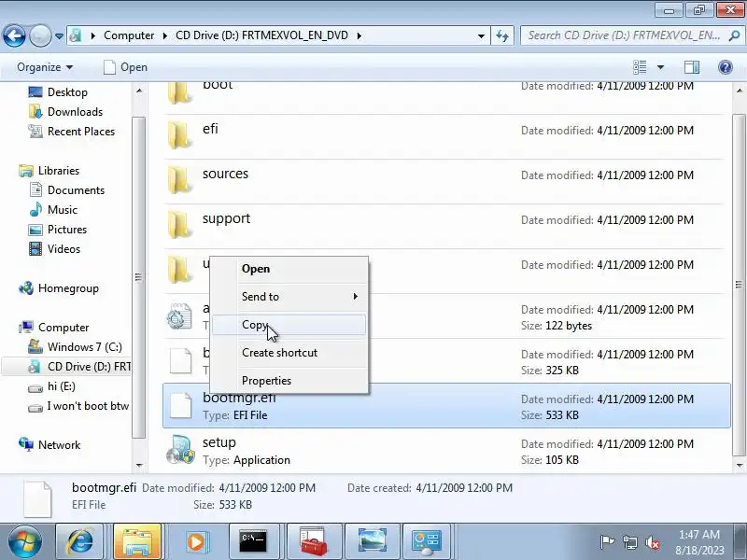
Task: Select the autorun settings file icon
Action: pos(179,315)
